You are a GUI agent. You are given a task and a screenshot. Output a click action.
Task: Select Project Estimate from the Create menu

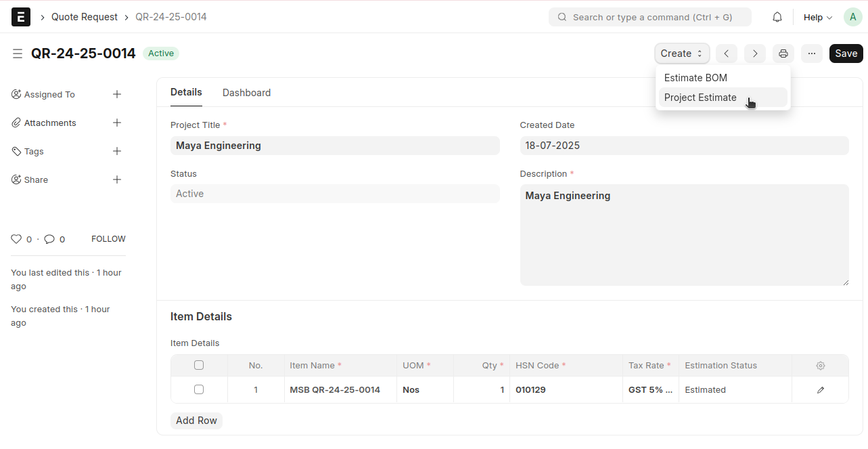point(700,98)
